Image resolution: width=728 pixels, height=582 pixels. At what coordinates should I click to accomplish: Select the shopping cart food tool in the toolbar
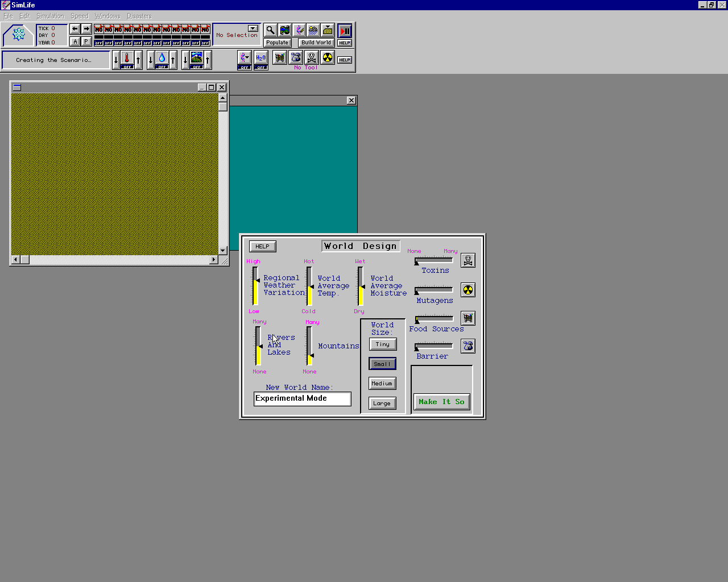pyautogui.click(x=279, y=57)
